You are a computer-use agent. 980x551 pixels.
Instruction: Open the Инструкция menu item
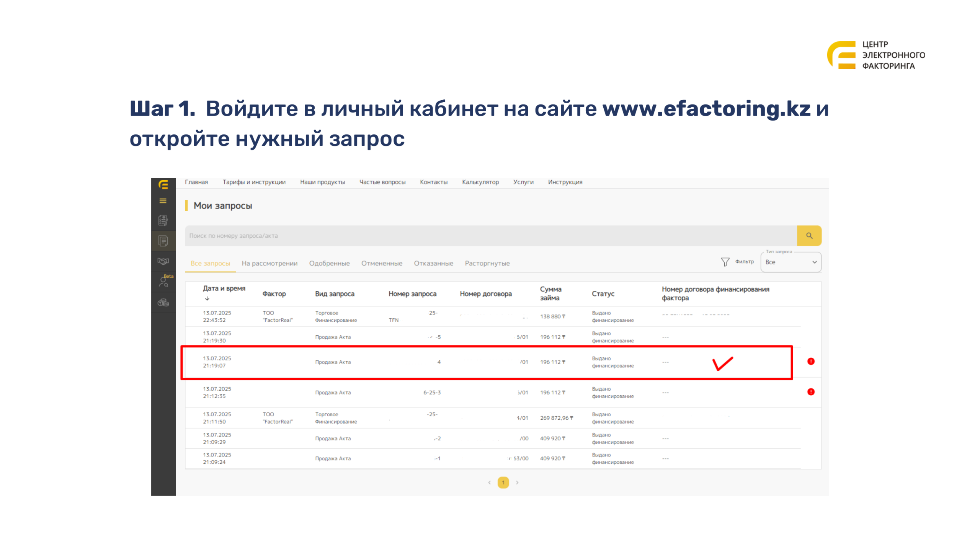point(565,182)
